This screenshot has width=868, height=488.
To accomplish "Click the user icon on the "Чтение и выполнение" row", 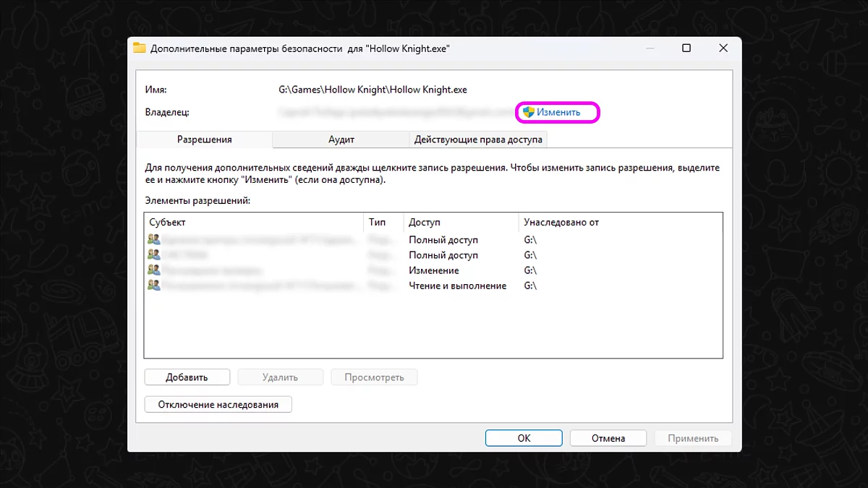I will pos(153,285).
